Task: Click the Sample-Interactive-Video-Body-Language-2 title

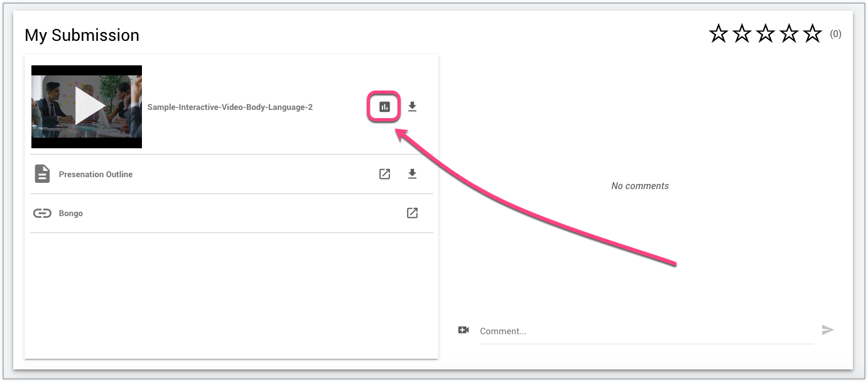Action: pyautogui.click(x=230, y=107)
